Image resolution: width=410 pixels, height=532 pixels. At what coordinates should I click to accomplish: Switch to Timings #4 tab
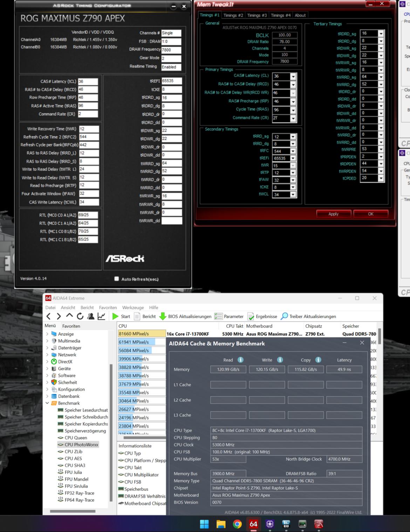[281, 15]
